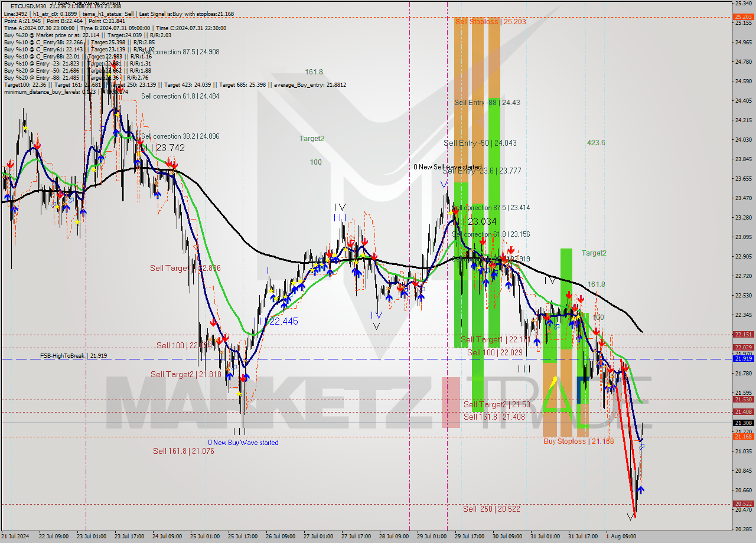Viewport: 756px width, 543px height.
Task: Click the '23 Jul 17:00' time-axis label
Action: pyautogui.click(x=129, y=537)
